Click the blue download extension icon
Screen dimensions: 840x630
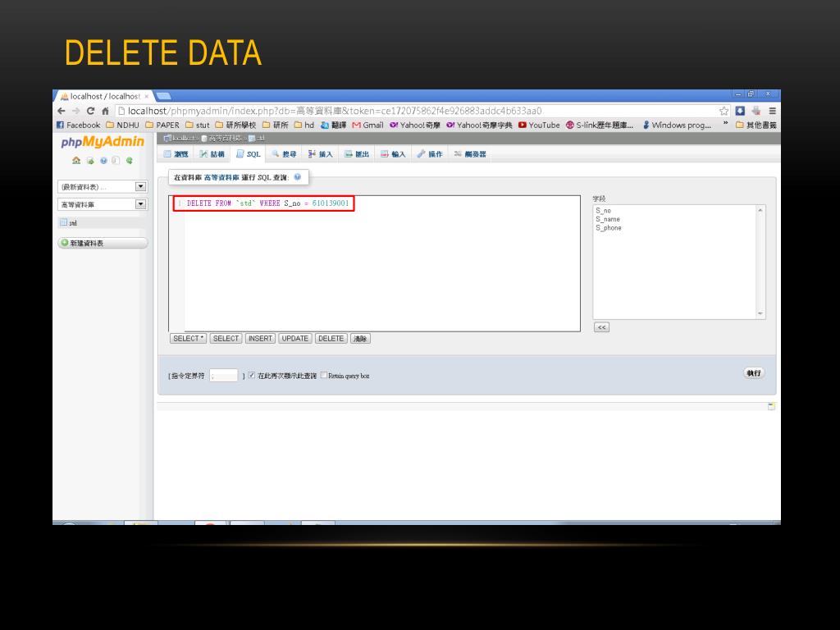click(740, 111)
